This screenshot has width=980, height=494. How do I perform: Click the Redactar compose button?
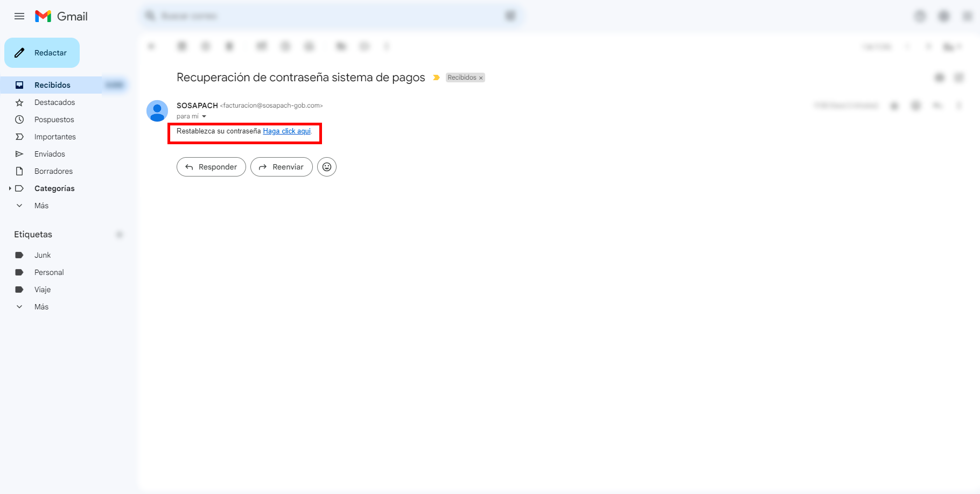tap(42, 53)
